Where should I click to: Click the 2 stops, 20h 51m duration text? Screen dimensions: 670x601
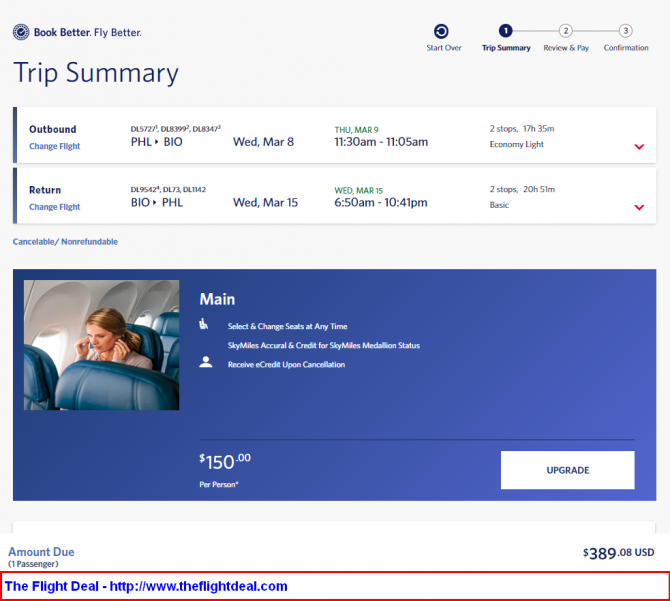click(522, 189)
